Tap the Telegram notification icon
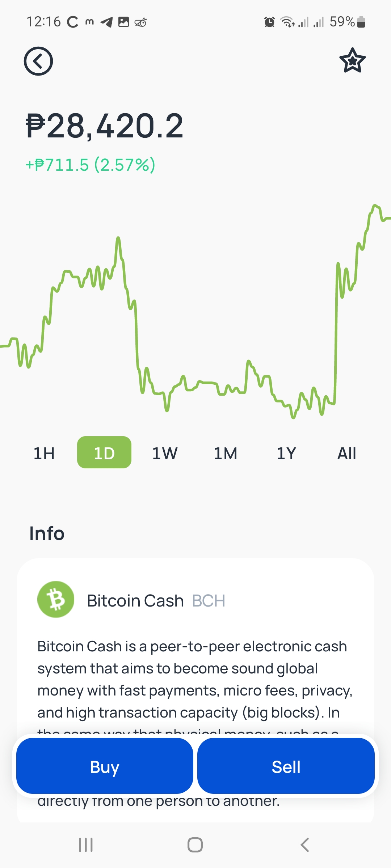This screenshot has height=868, width=391. [106, 22]
